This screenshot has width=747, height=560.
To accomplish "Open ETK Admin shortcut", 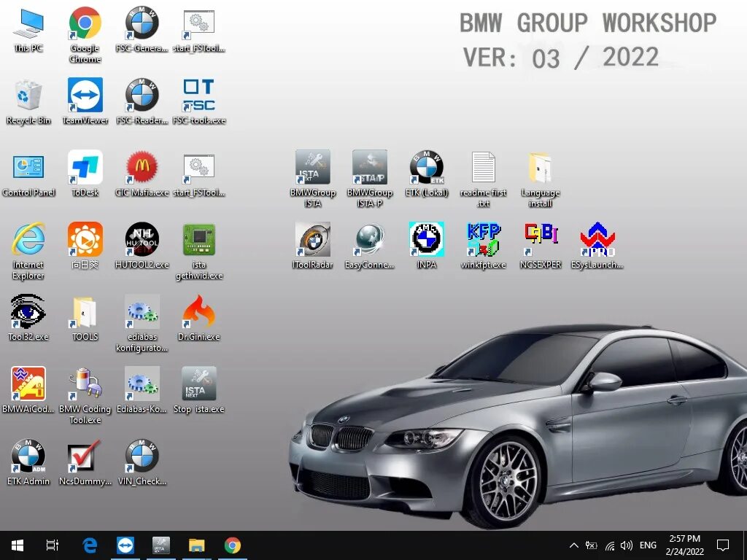I will point(28,462).
